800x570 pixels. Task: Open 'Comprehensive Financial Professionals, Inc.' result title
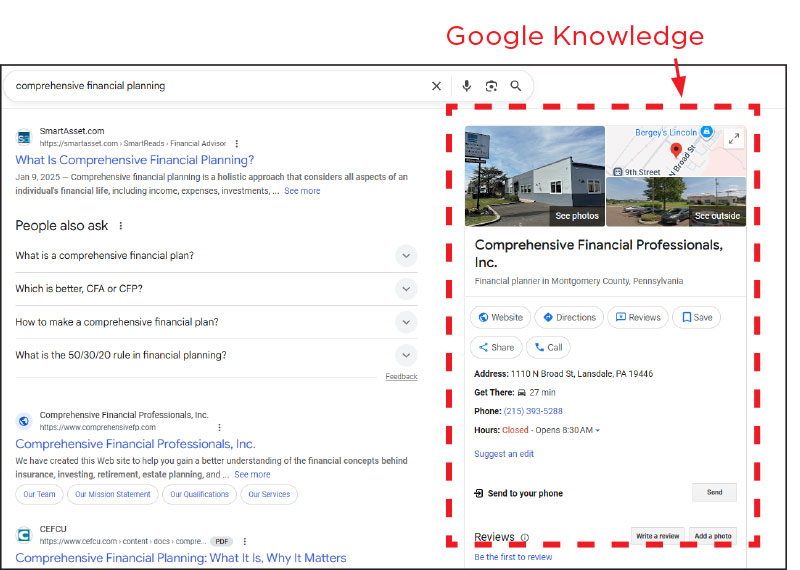click(x=135, y=444)
